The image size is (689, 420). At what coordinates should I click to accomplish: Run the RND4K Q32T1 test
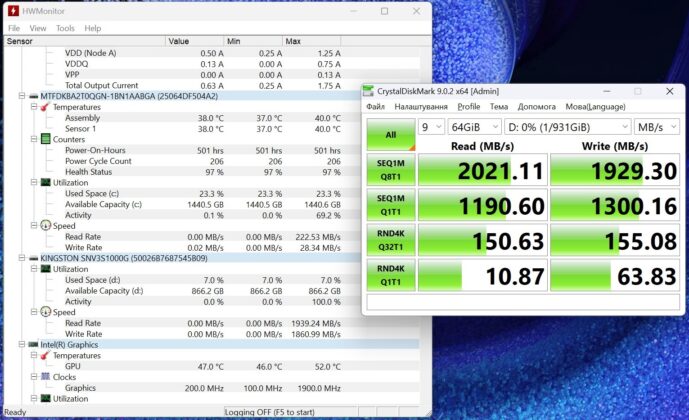coord(391,240)
